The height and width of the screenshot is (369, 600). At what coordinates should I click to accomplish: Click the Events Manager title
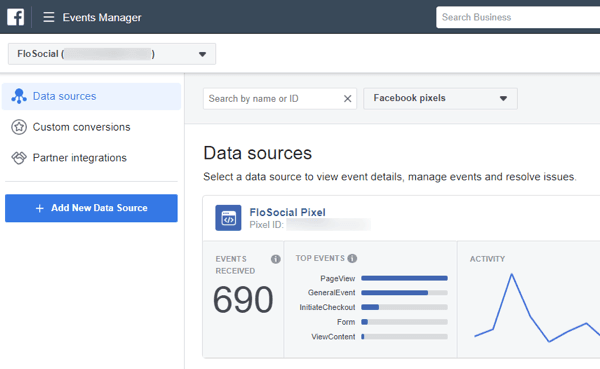pyautogui.click(x=102, y=17)
